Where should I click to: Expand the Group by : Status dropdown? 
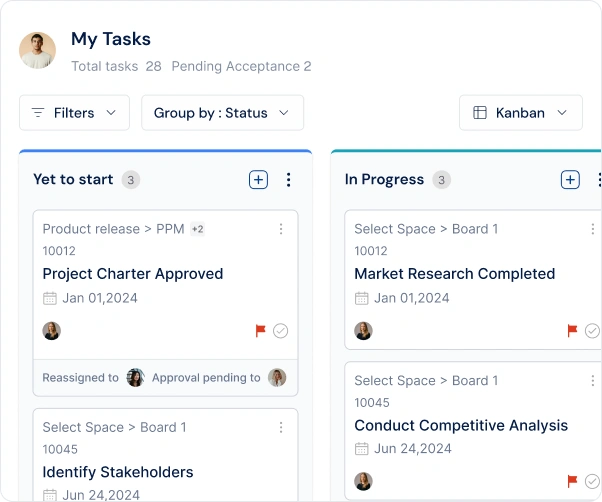[x=222, y=113]
